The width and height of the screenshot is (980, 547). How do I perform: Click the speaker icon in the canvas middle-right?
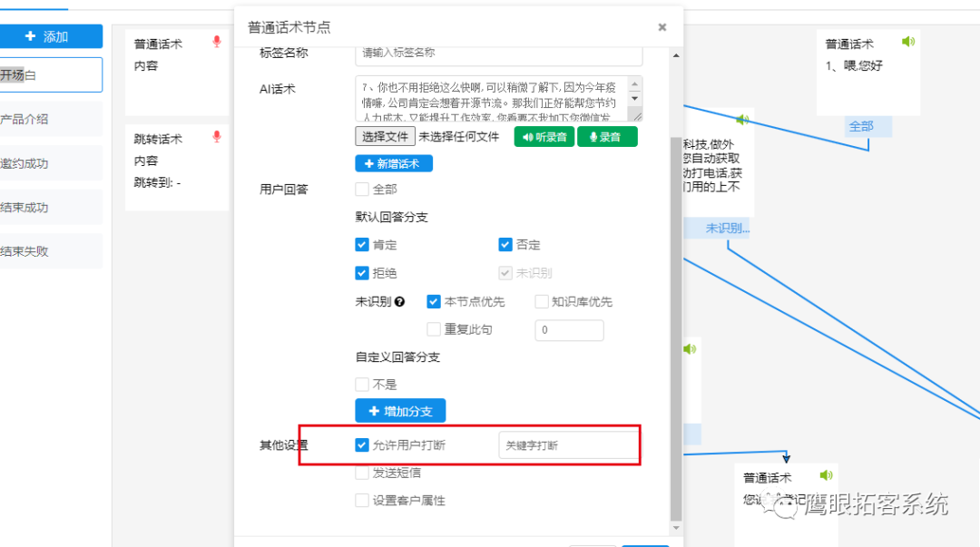click(x=691, y=348)
